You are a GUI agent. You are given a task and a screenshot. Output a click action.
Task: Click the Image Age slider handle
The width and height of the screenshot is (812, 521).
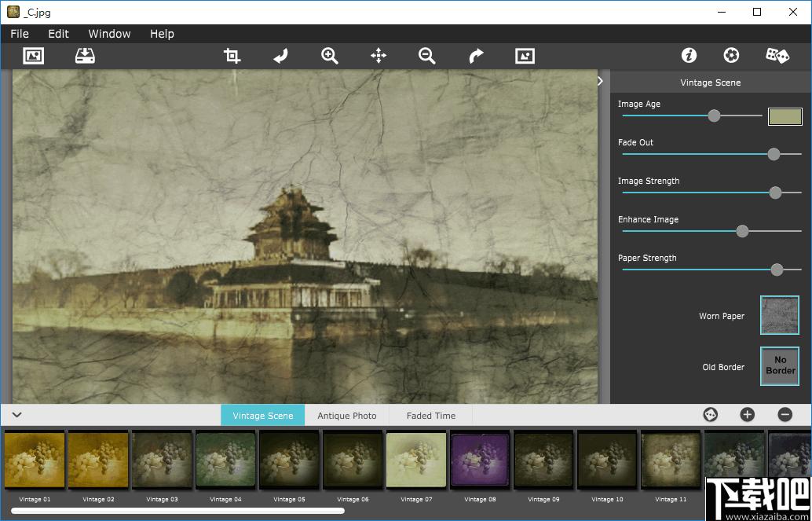[x=714, y=116]
